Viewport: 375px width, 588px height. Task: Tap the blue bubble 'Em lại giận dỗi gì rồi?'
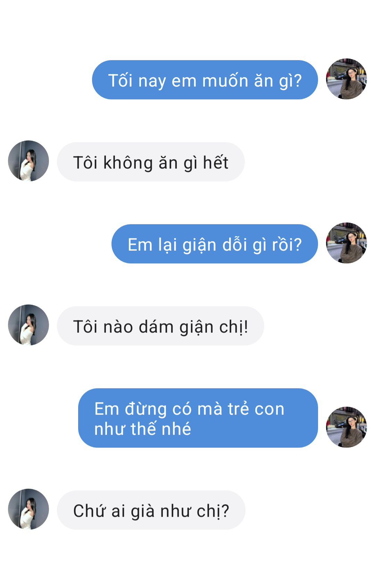[215, 244]
